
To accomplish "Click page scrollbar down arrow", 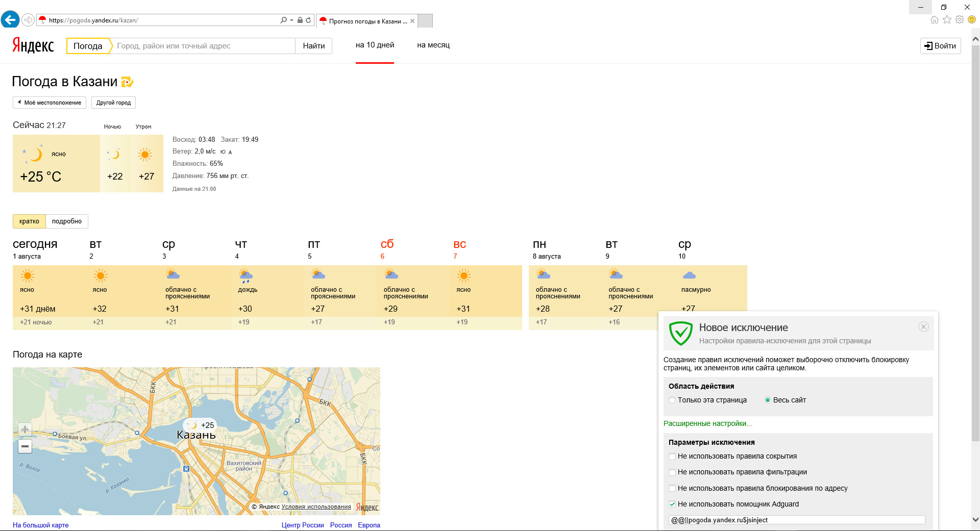I will 975,519.
